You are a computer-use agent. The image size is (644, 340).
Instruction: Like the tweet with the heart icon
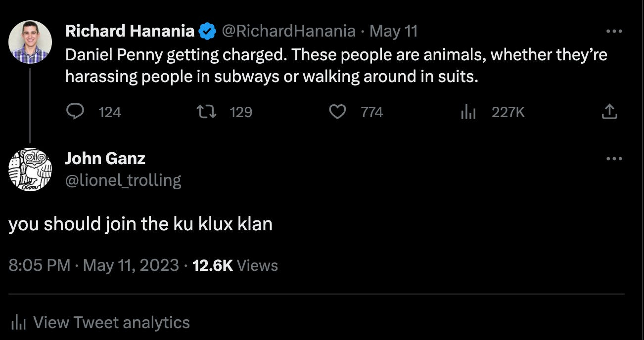tap(337, 112)
